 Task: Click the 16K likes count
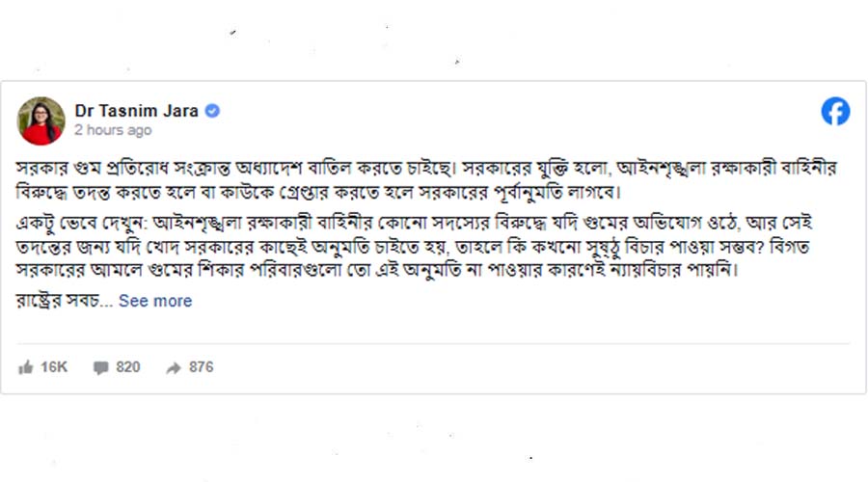[54, 367]
